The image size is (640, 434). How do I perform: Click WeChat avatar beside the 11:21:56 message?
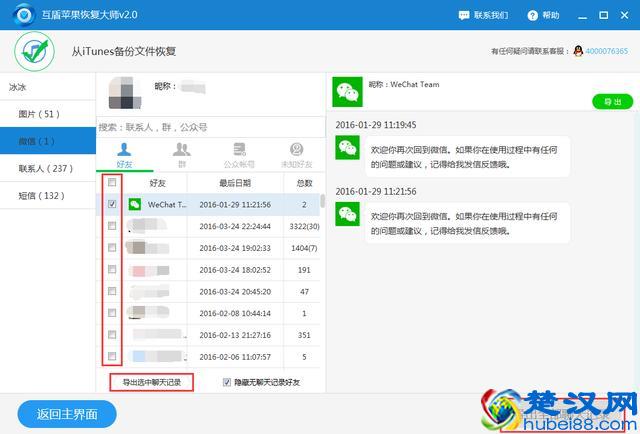[x=347, y=214]
